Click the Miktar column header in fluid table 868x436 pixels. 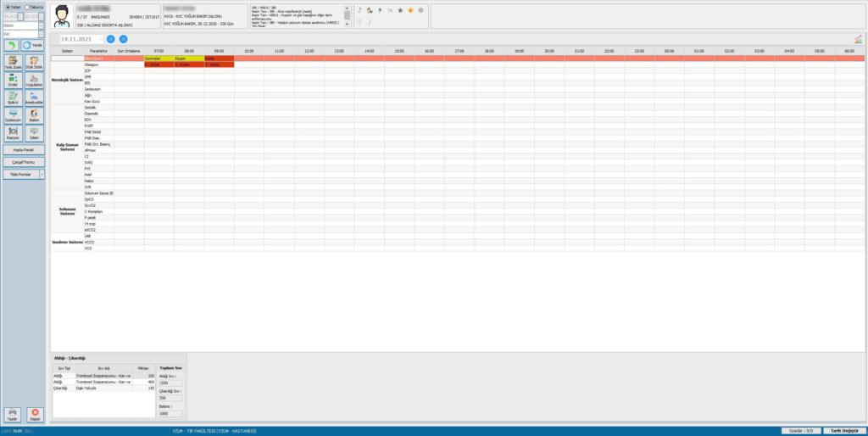point(144,368)
